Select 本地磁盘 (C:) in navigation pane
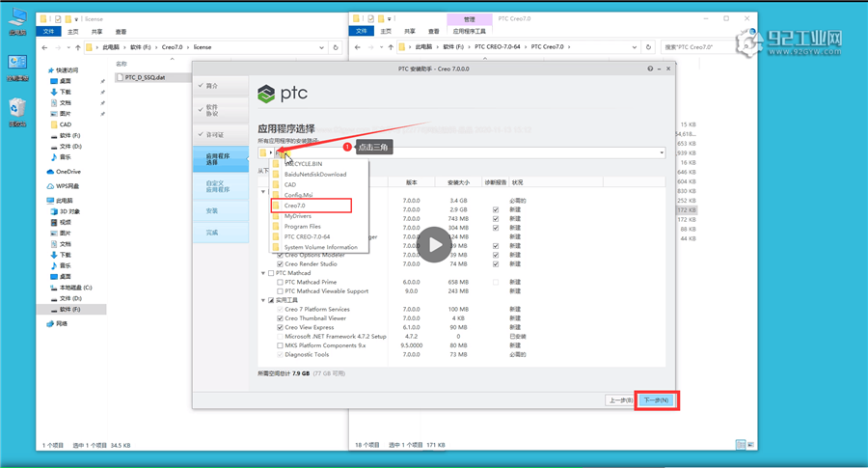This screenshot has width=868, height=468. tap(75, 288)
